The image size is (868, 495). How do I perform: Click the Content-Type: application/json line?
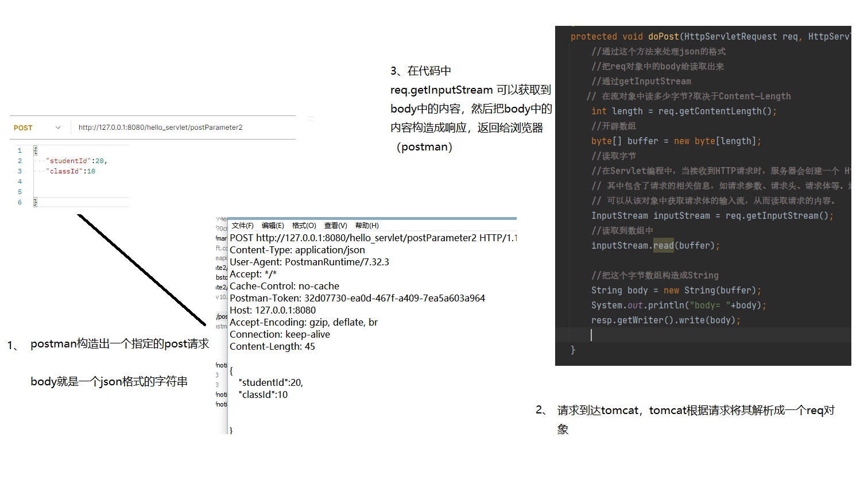(297, 250)
